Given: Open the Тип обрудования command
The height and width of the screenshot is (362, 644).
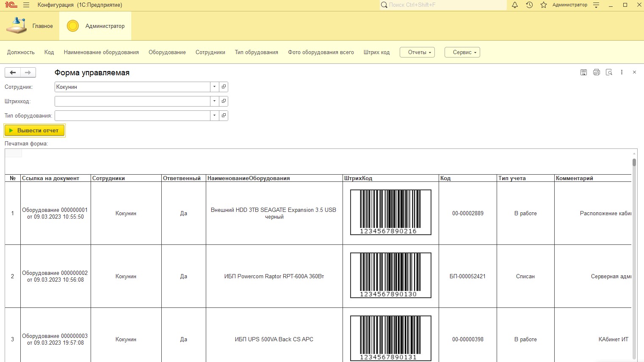Looking at the screenshot, I should 257,52.
